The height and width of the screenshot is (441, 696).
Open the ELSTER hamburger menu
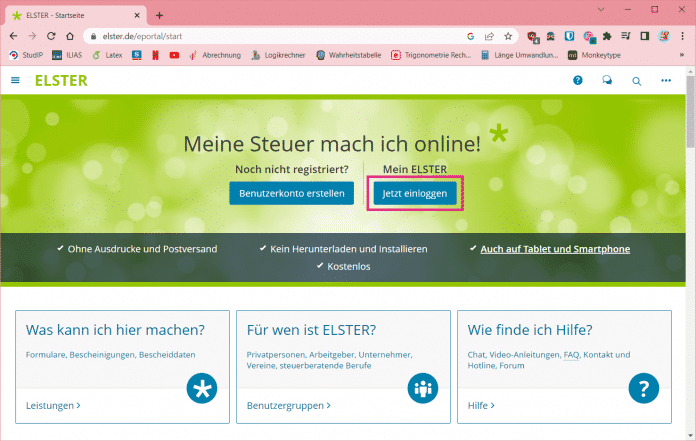coord(15,80)
